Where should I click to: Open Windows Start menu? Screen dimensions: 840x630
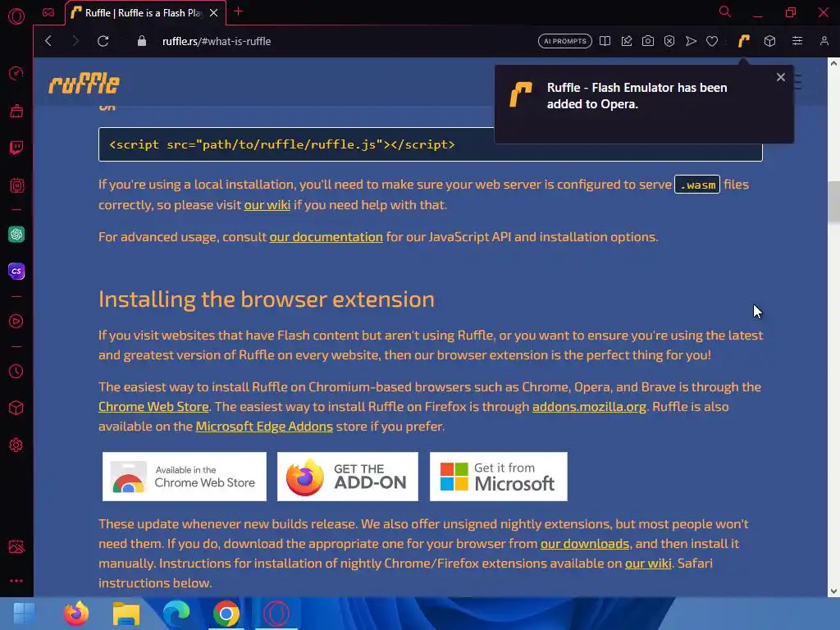coord(24,614)
